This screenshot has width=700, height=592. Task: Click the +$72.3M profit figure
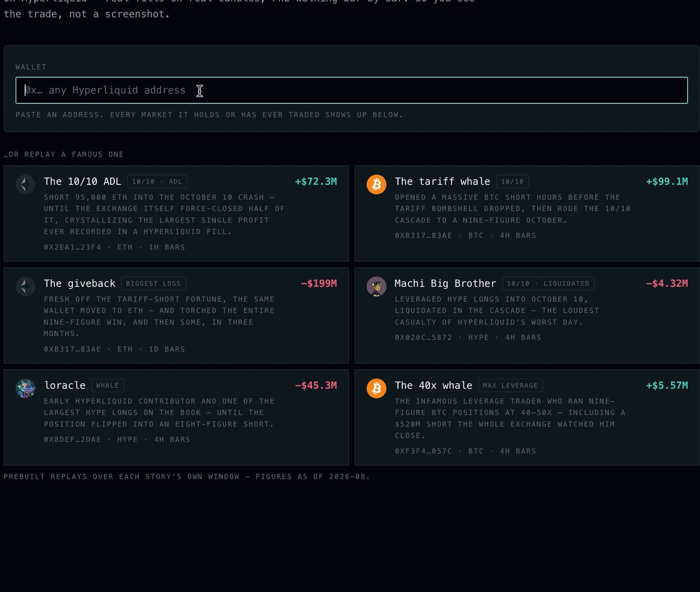(x=316, y=182)
